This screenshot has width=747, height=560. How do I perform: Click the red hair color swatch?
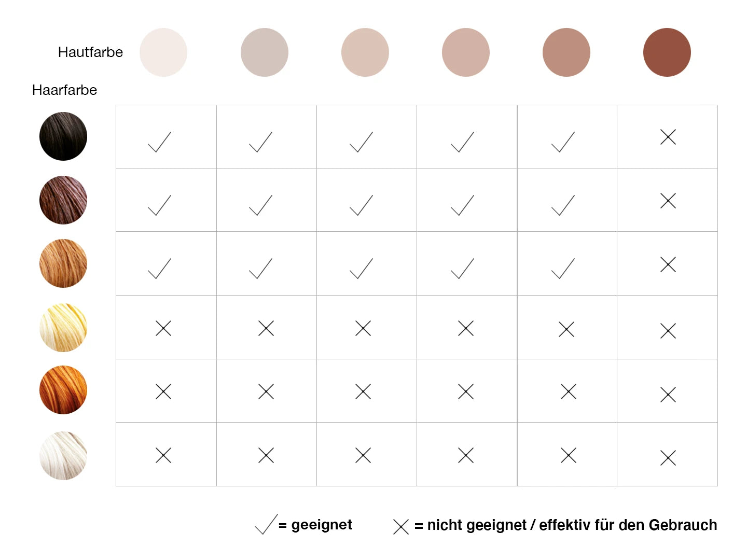click(x=63, y=390)
